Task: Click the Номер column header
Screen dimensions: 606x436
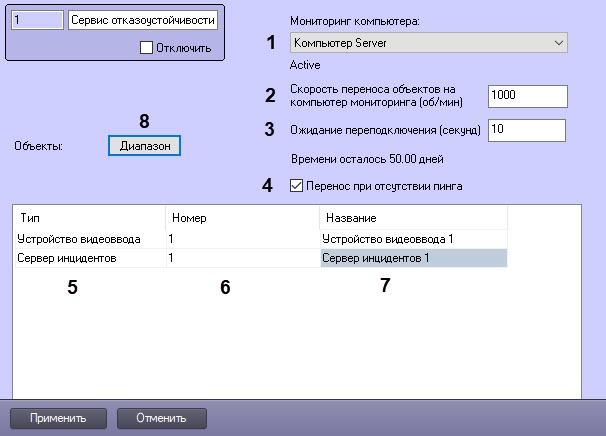Action: pyautogui.click(x=242, y=217)
